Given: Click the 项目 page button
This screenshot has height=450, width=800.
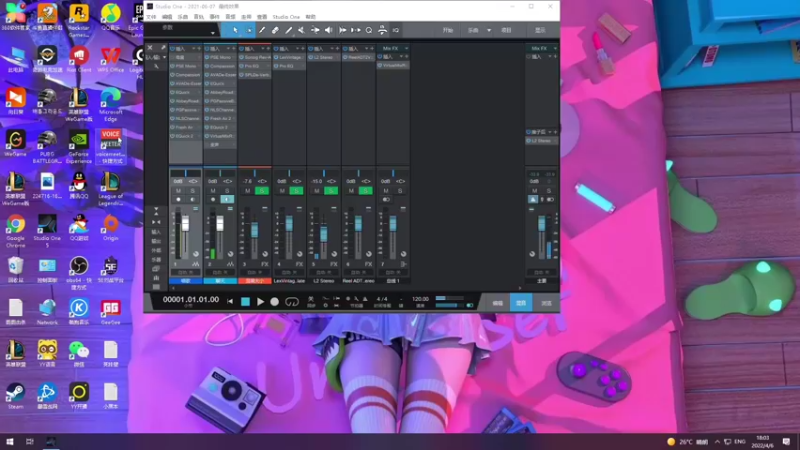Looking at the screenshot, I should coord(506,30).
